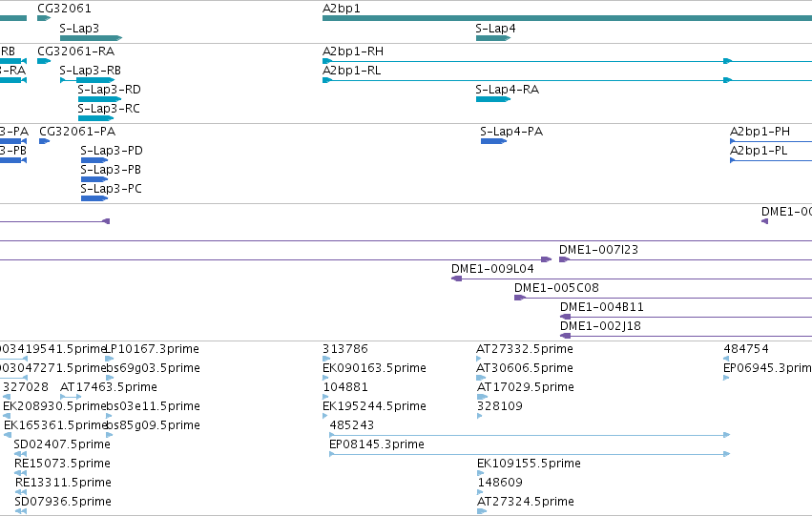Click the S-Lap4-RA transcript feature

coord(493,99)
